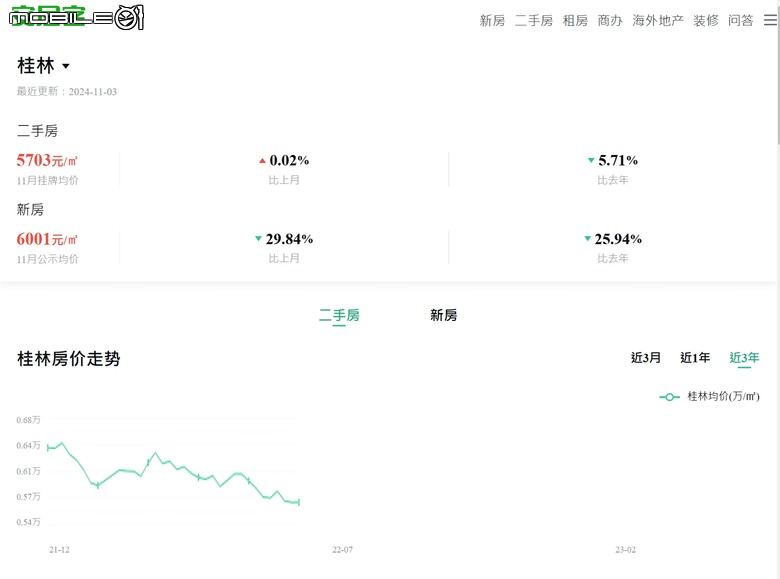Click the last data point on trend line
This screenshot has height=579, width=780.
(x=298, y=502)
